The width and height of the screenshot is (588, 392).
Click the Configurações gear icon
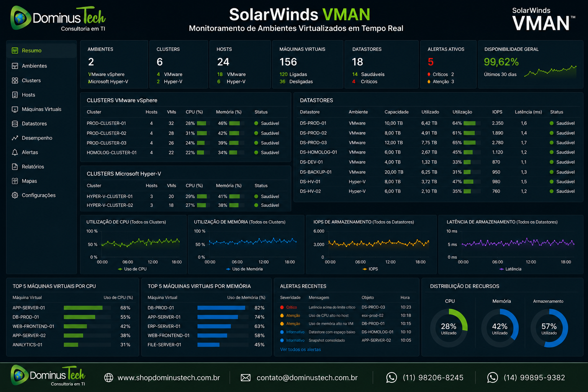pos(15,195)
